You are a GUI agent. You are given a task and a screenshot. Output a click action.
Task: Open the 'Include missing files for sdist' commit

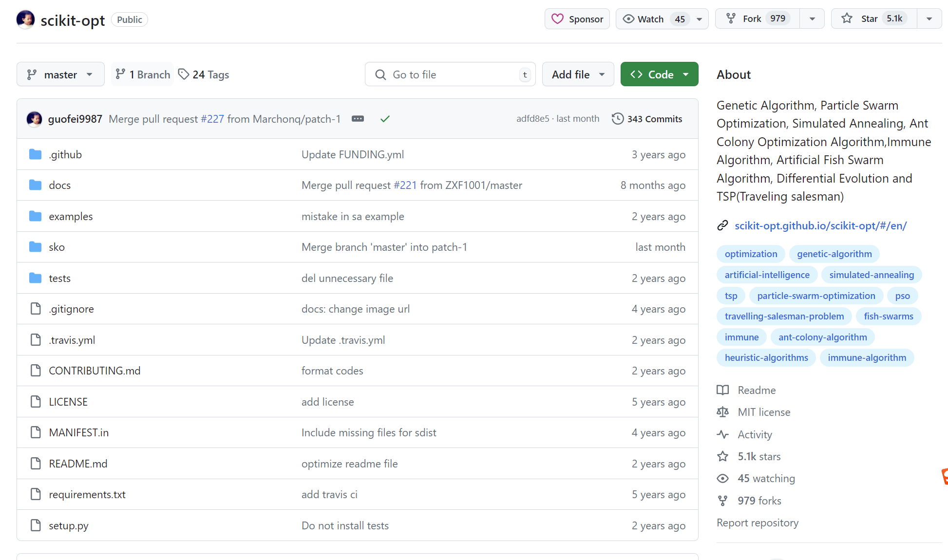point(369,432)
